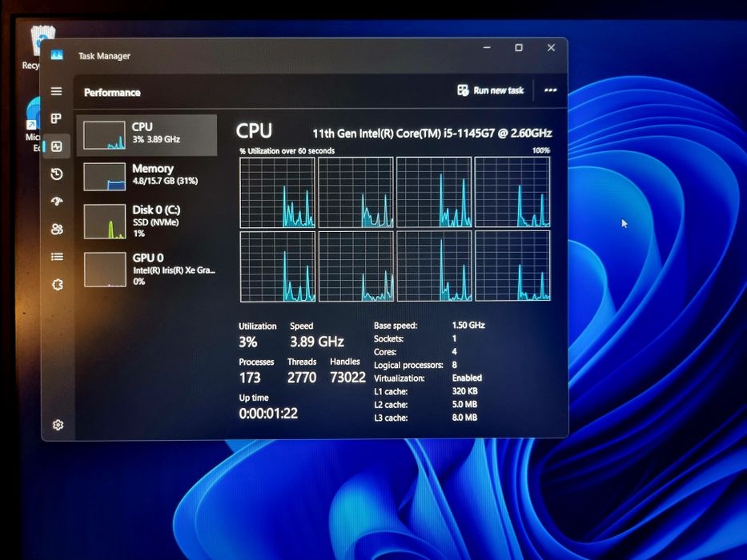Viewport: 747px width, 560px height.
Task: Open the Processes page icon
Action: (x=56, y=118)
